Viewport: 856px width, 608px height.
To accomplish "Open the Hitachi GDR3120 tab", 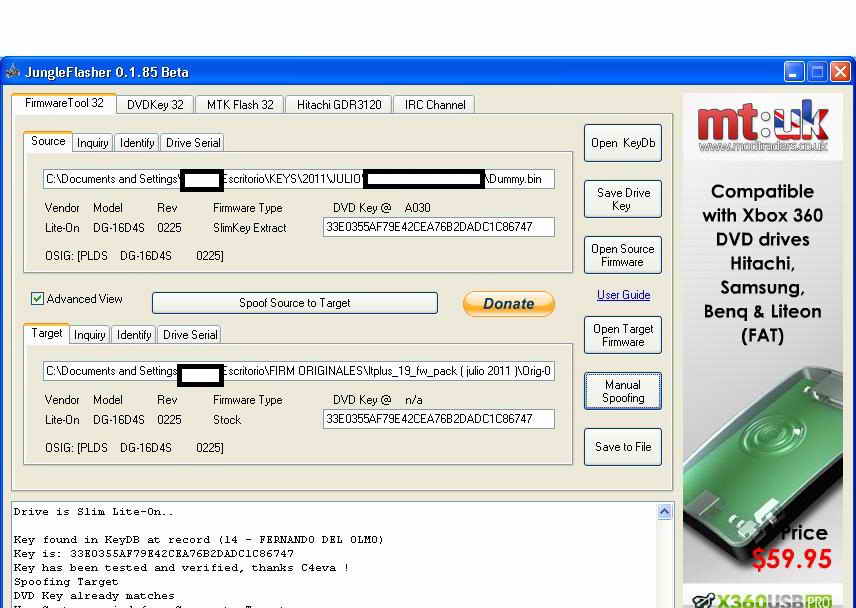I will (x=339, y=105).
